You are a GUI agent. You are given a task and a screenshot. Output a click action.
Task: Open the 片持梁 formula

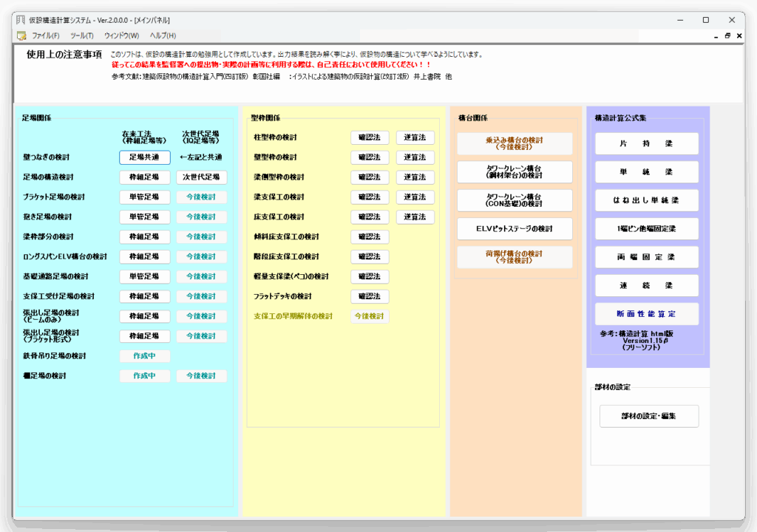click(x=646, y=143)
